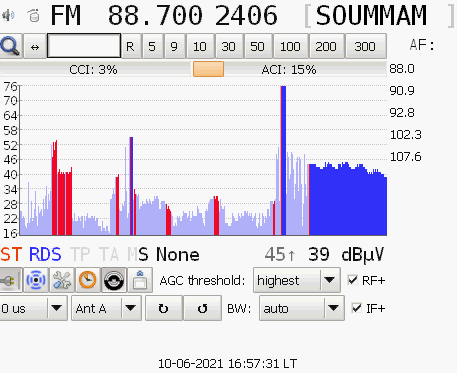Select alternative frequency 92.8
The image size is (457, 373).
[402, 113]
